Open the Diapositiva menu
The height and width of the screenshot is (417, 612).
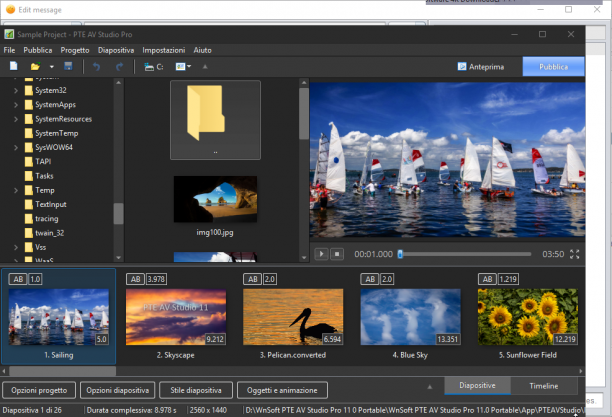tap(116, 50)
